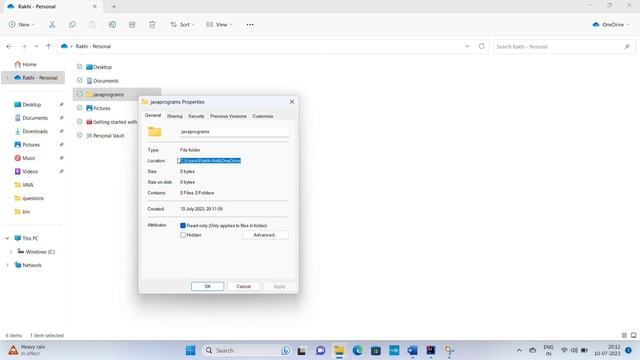Refresh the current folder view
Screen dimensions: 640x360
[482, 46]
